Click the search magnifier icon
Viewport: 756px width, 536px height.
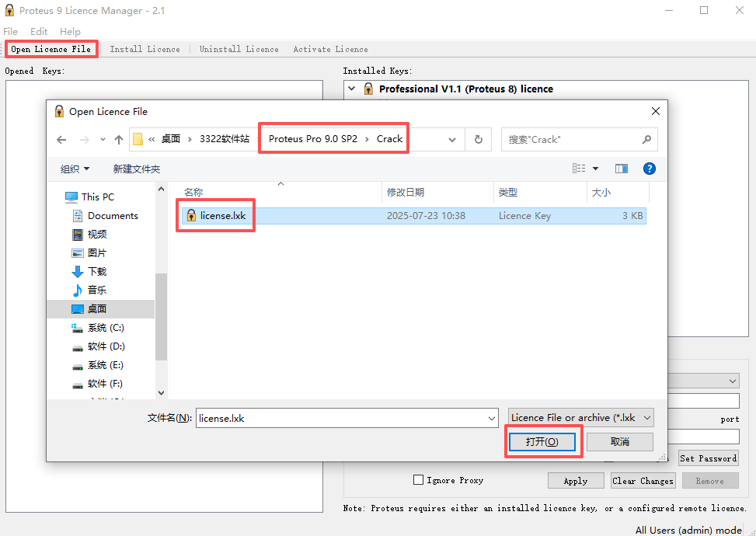click(x=646, y=140)
